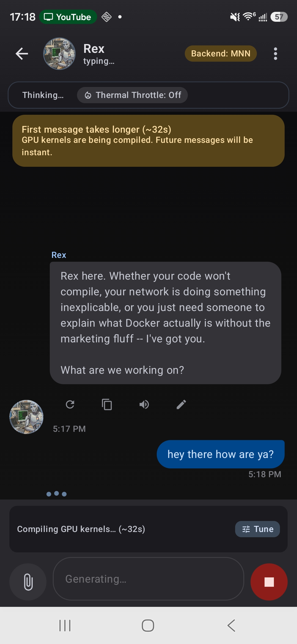Screen dimensions: 297x644
Task: Dismiss the GPU kernels compile warning banner
Action: point(148,140)
